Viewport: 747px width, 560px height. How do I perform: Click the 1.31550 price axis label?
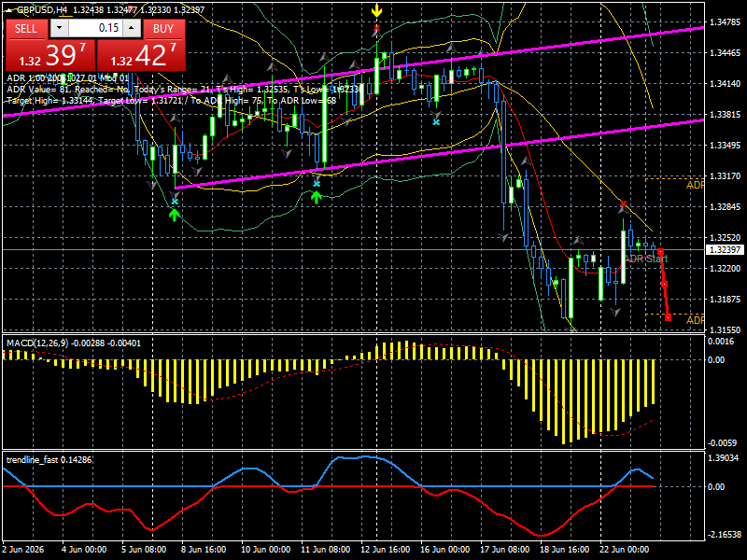[726, 329]
